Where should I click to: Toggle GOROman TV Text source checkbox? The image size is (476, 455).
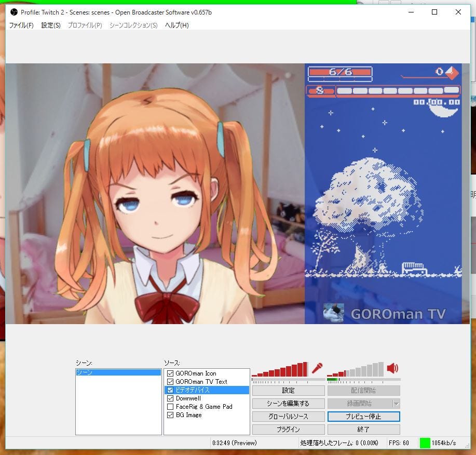[170, 381]
